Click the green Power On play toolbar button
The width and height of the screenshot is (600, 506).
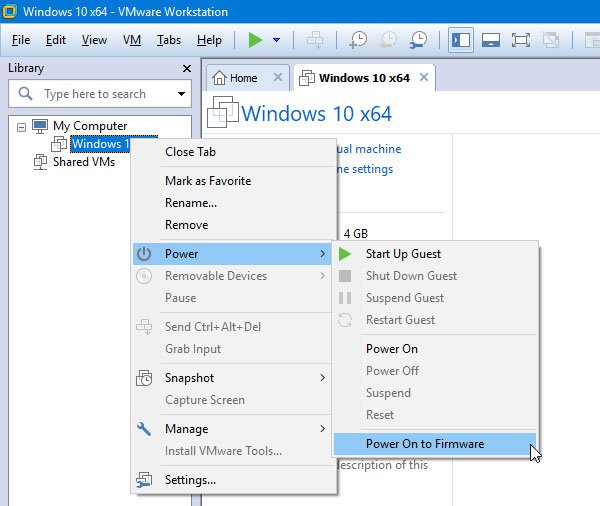[255, 40]
